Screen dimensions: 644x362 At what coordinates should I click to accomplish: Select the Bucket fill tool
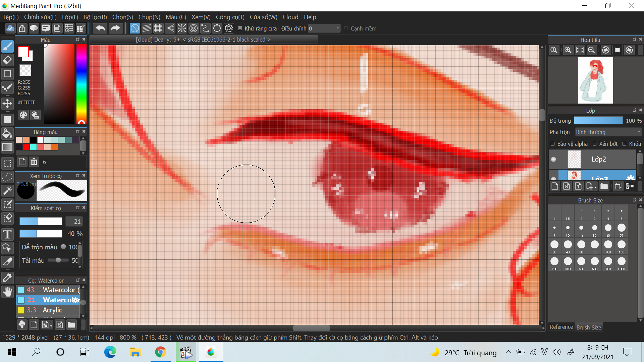(7, 134)
